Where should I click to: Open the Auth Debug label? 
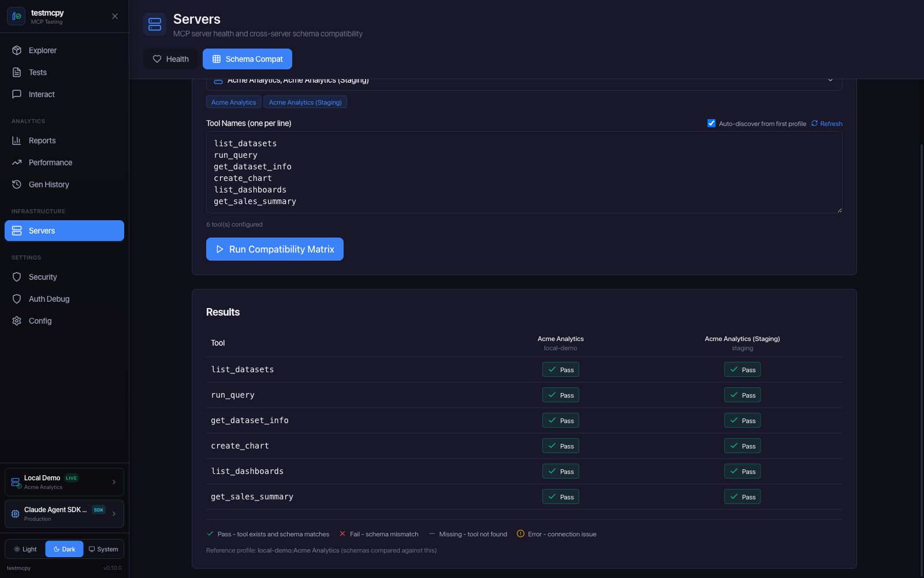click(49, 299)
